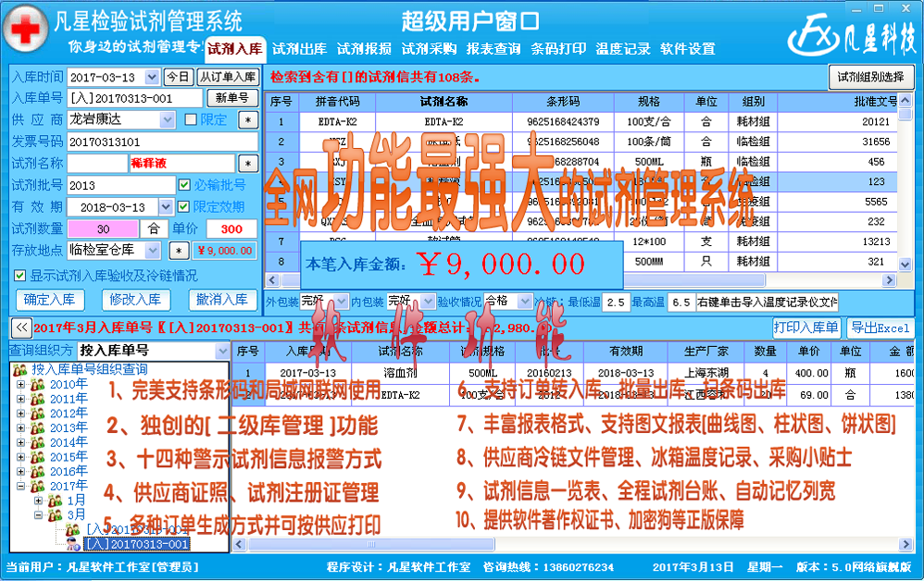Screen dimensions: 924x581
Task: Click the 最高温 field showing 6.5
Action: pos(681,302)
